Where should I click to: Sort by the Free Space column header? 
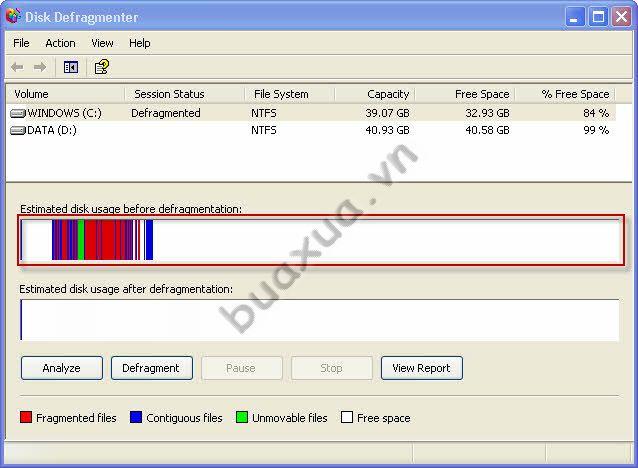(x=465, y=94)
